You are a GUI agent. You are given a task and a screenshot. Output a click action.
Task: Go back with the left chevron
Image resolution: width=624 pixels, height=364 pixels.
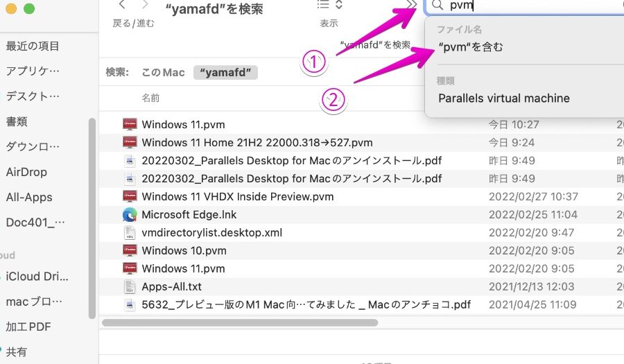pyautogui.click(x=122, y=5)
